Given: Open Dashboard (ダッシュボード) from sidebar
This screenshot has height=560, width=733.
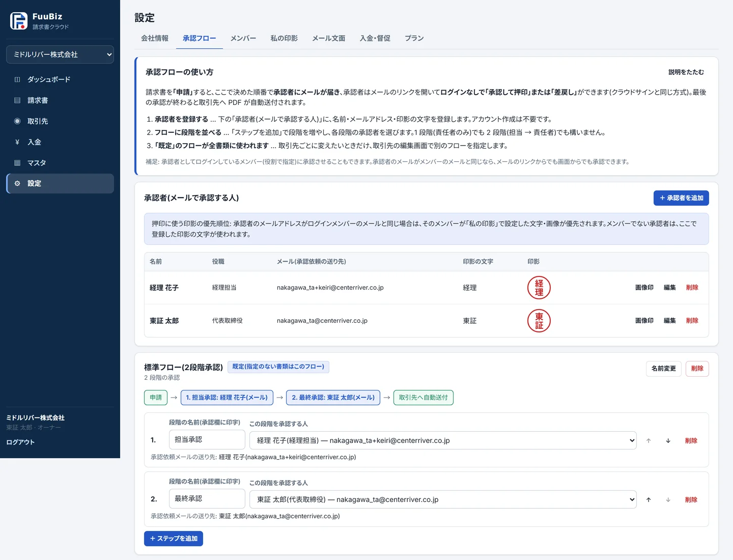Looking at the screenshot, I should pos(60,79).
